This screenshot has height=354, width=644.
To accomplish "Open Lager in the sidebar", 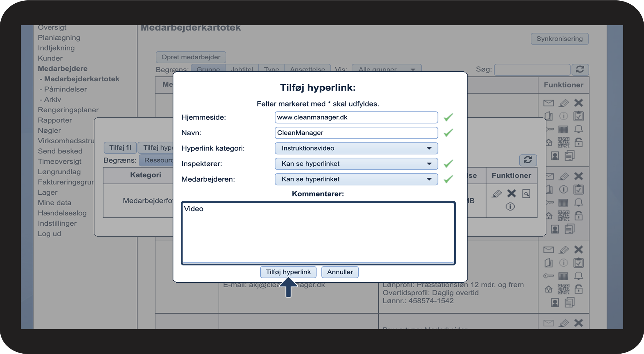I will [48, 192].
